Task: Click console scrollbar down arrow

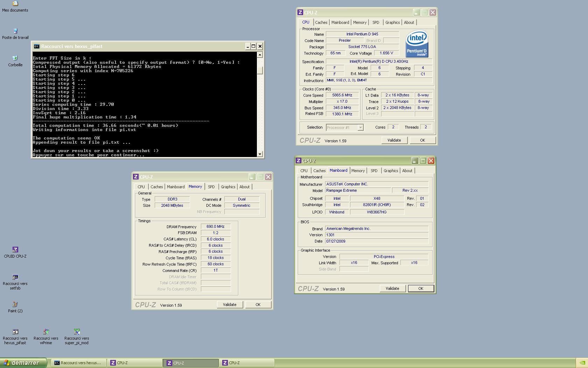Action: pos(260,154)
